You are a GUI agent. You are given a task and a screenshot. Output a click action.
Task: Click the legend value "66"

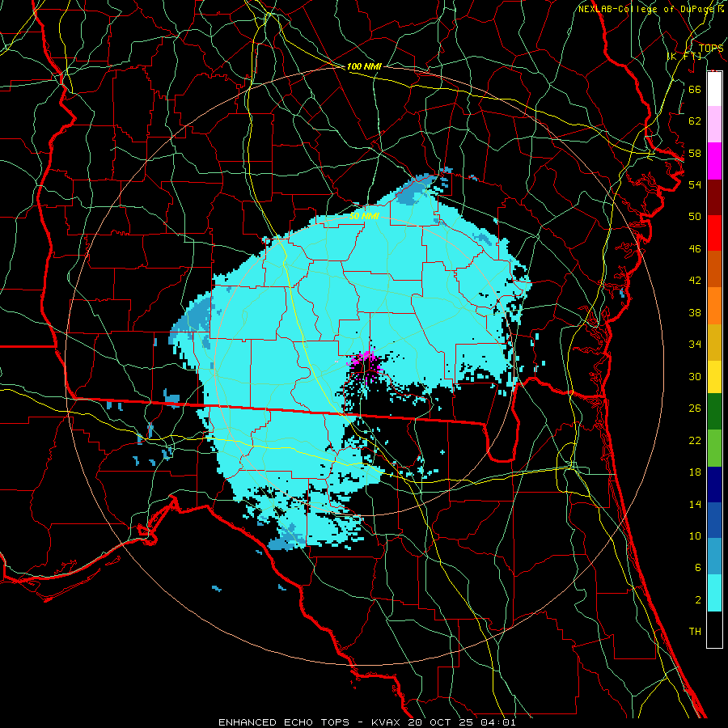tap(695, 89)
